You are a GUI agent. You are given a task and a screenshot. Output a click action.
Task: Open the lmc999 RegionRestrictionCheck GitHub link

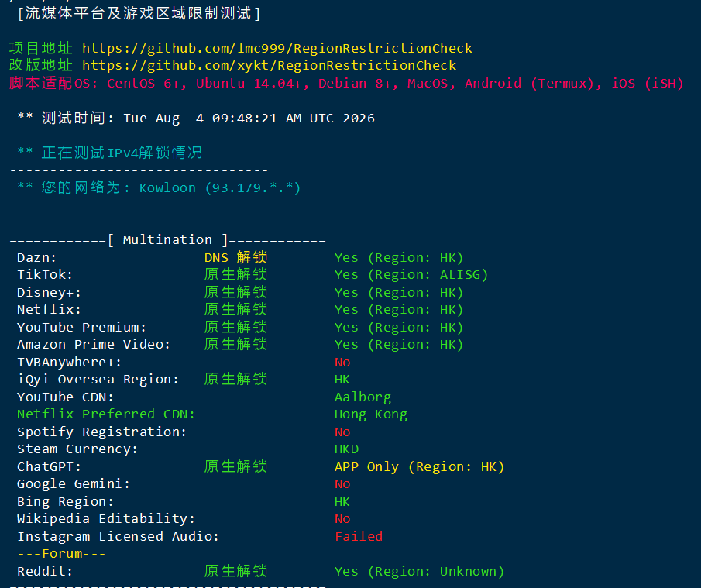(x=277, y=48)
